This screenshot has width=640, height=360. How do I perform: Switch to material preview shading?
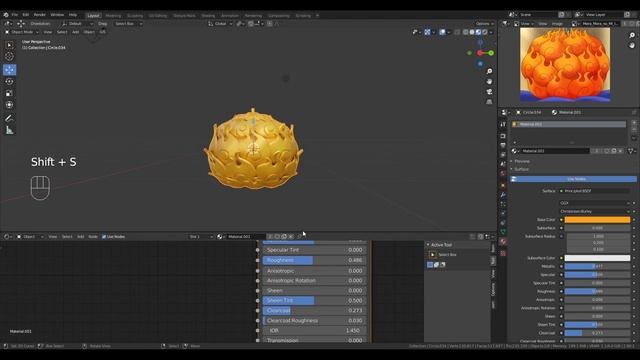tap(478, 32)
